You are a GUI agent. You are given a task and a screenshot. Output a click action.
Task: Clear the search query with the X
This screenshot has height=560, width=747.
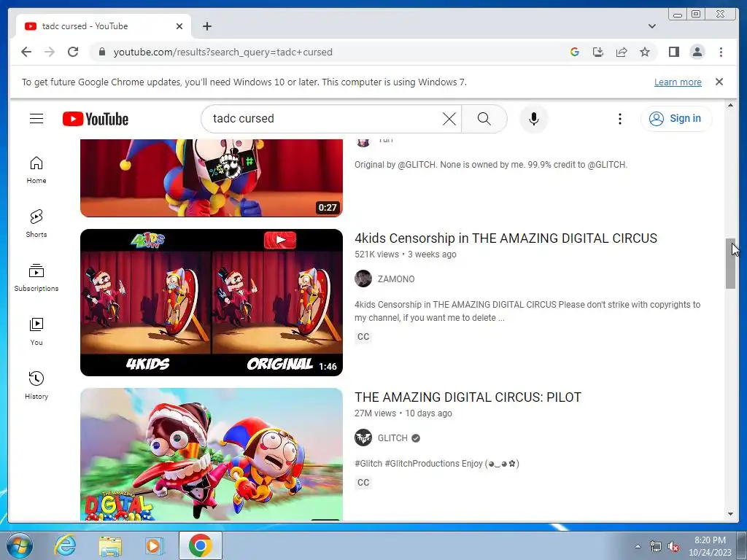click(449, 119)
